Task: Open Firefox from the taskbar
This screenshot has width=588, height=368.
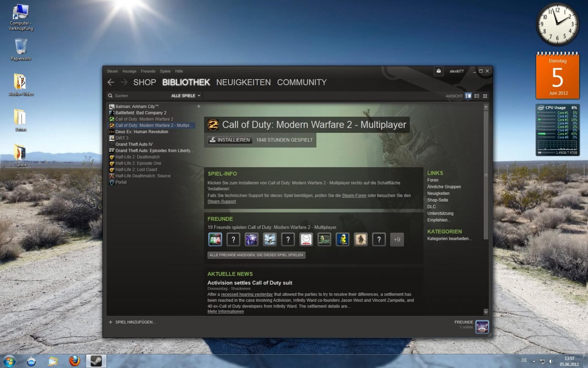Action: 75,361
